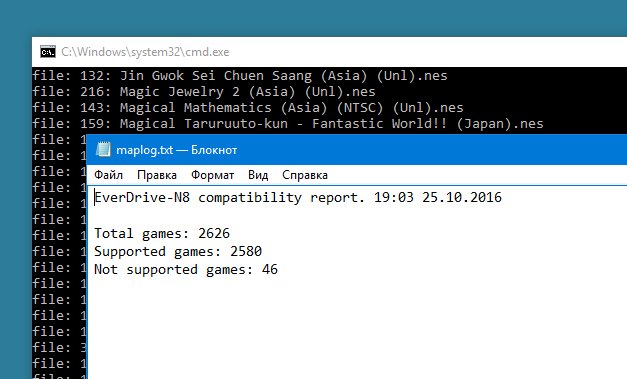Click the Magical Mathematics line in cmd

coord(248,108)
